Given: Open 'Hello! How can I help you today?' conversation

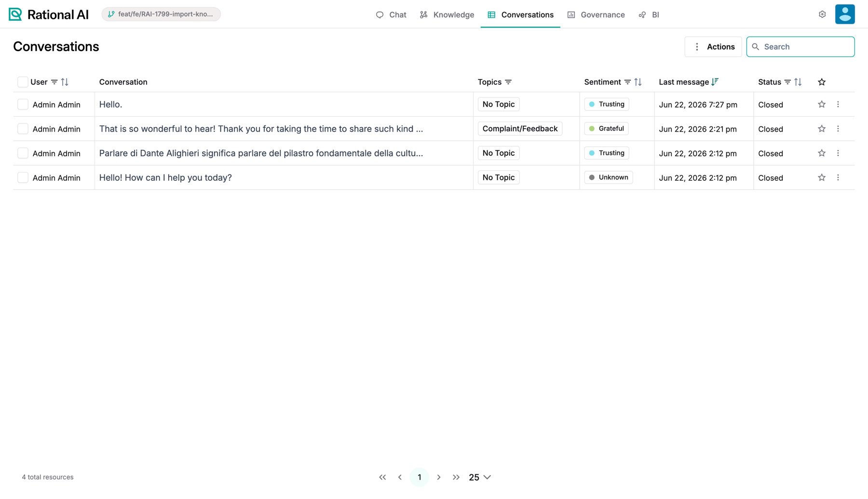Looking at the screenshot, I should 165,178.
